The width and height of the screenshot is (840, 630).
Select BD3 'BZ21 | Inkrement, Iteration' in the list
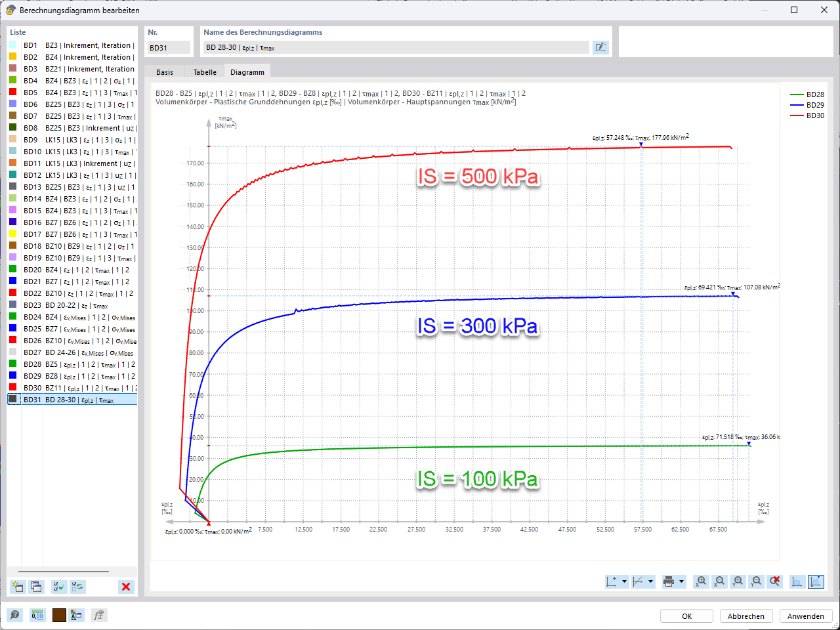72,69
